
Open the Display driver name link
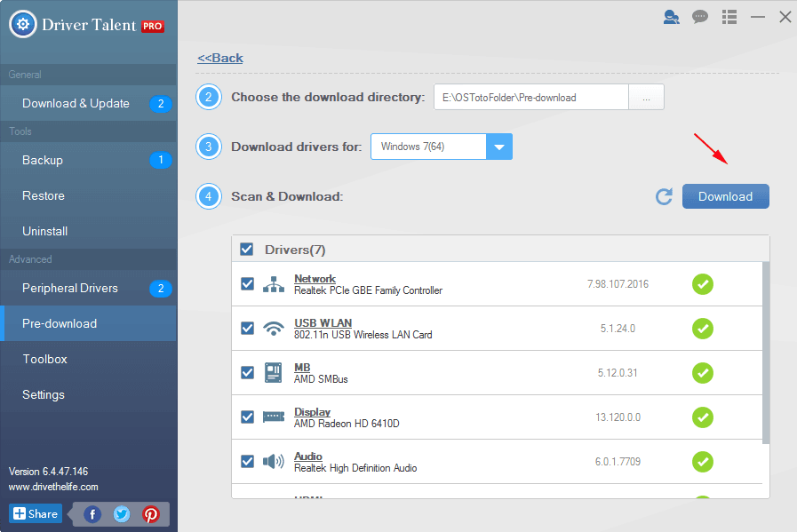tap(312, 411)
